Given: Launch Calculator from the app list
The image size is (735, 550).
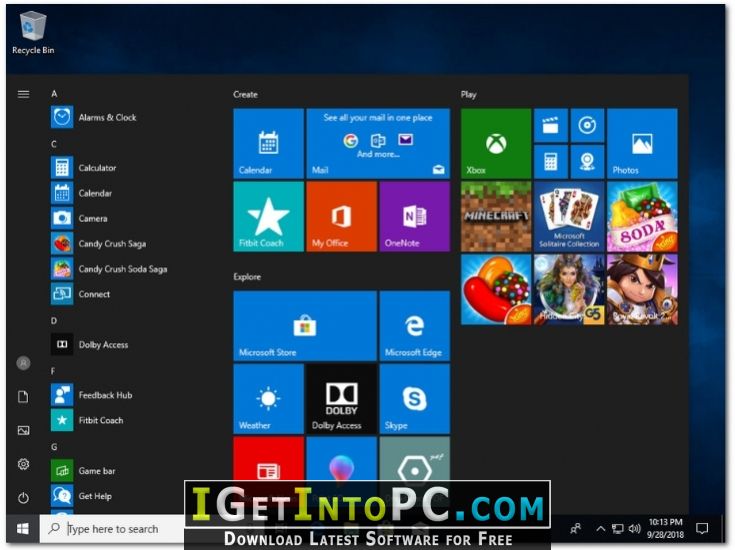Looking at the screenshot, I should [83, 168].
